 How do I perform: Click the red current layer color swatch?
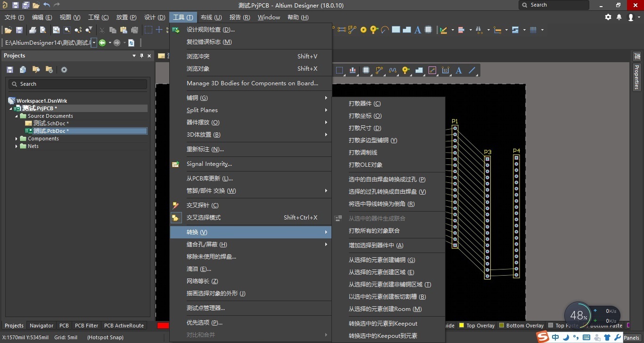[x=163, y=326]
